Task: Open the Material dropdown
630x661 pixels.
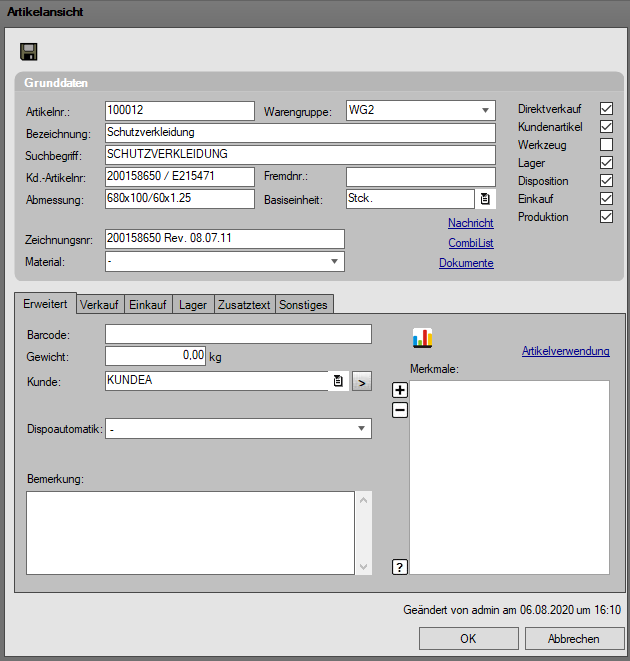Action: point(333,262)
